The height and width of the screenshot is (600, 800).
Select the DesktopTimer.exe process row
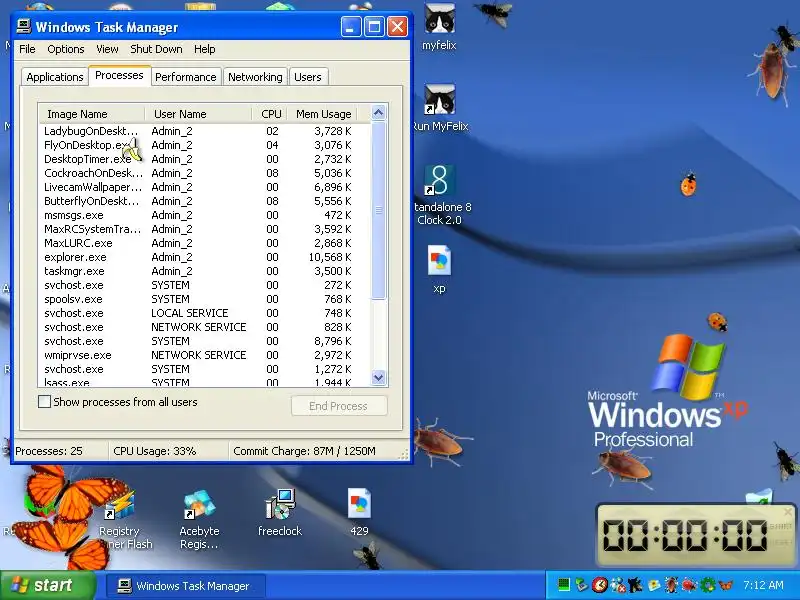(204, 159)
